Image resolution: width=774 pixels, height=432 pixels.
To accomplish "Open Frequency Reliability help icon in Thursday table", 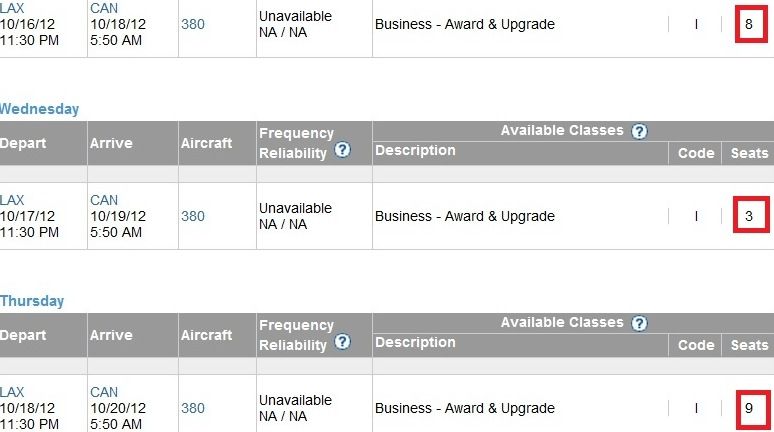I will point(342,342).
